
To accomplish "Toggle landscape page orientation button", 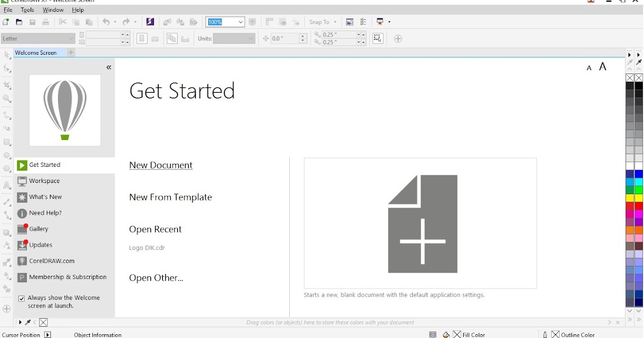I will pyautogui.click(x=155, y=39).
